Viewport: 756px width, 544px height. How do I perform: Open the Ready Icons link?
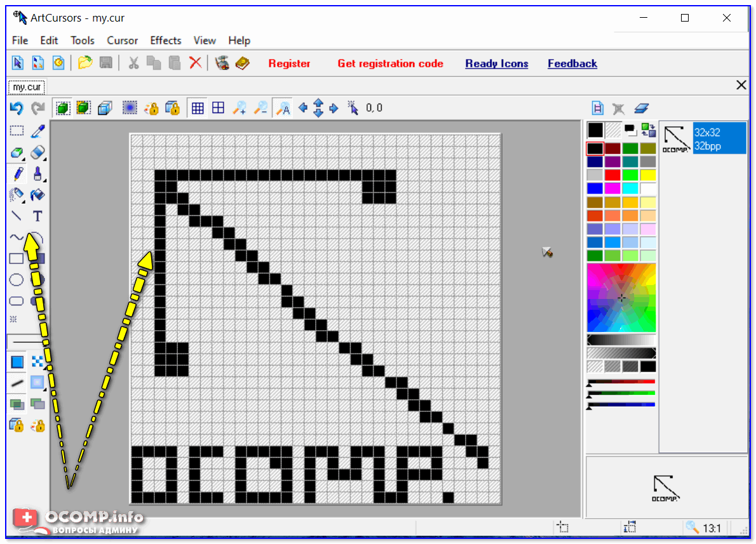[496, 63]
